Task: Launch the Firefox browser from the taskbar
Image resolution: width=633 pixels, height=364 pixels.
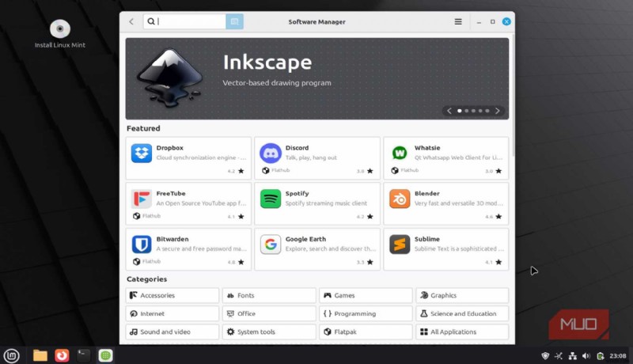Action: coord(62,355)
